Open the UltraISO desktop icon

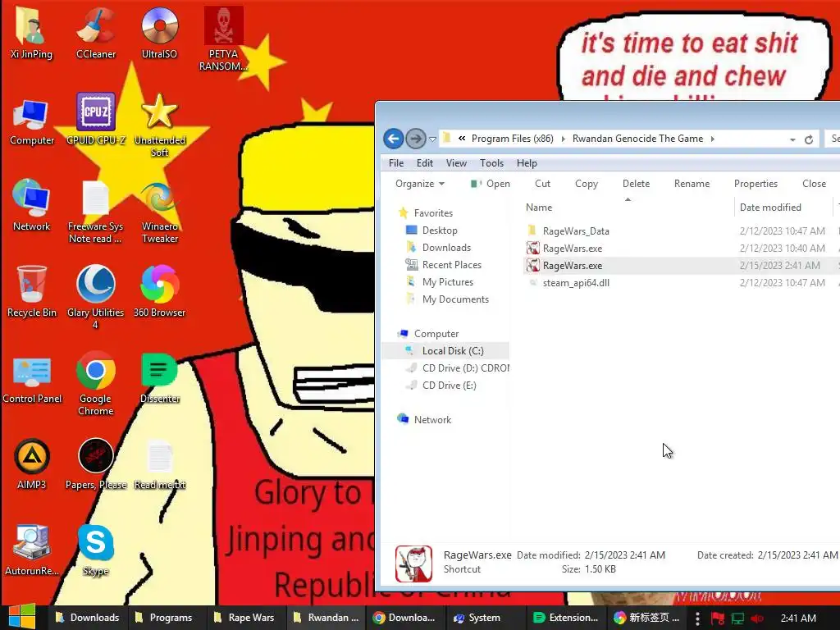point(159,32)
